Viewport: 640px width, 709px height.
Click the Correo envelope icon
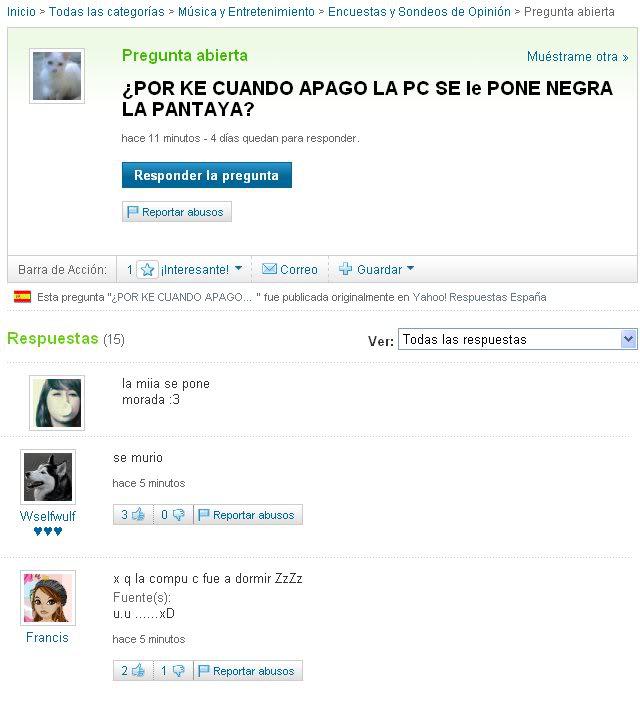point(269,269)
